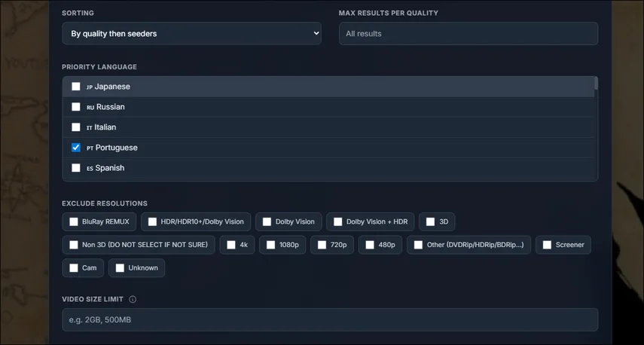This screenshot has height=345, width=644.
Task: Exclude Unknown quality
Action: click(x=120, y=267)
